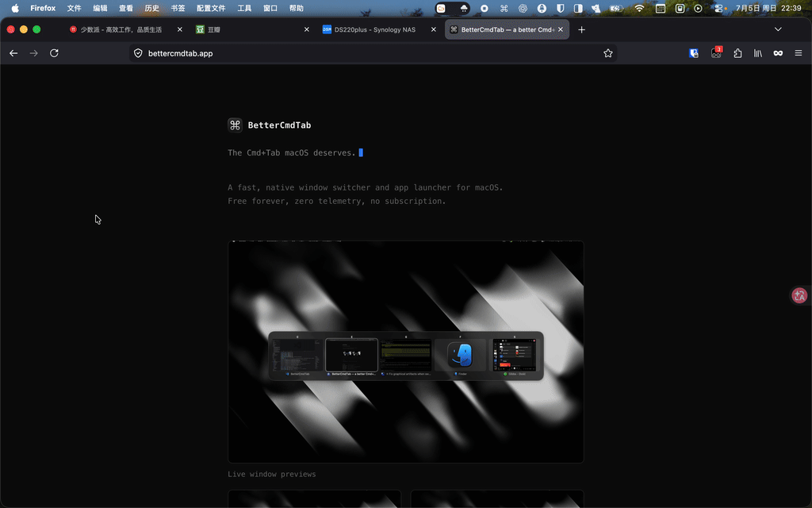Viewport: 812px width, 508px height.
Task: Click the bettercmdtab.app address bar
Action: [373, 53]
